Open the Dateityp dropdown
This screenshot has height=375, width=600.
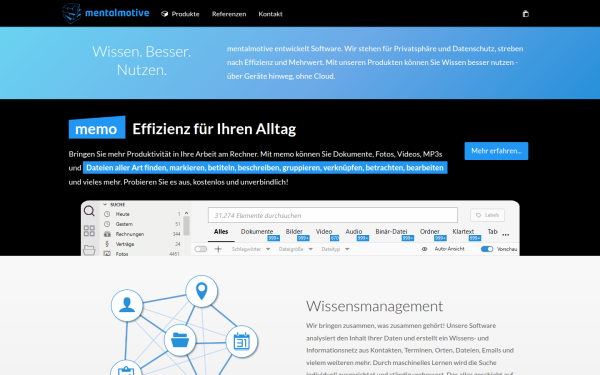(335, 249)
